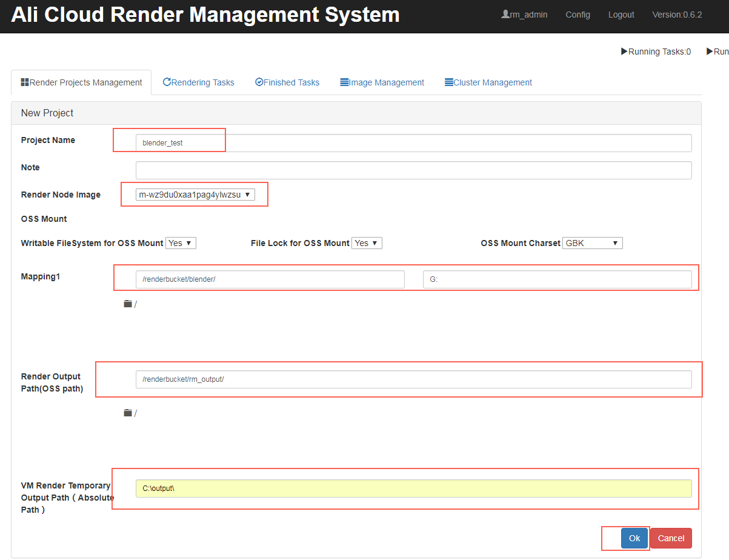Click the Mapping1 drive letter G: field

tap(558, 279)
